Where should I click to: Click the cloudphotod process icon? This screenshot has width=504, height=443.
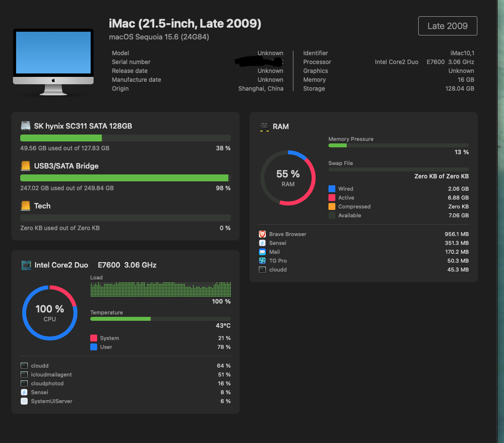click(x=24, y=383)
